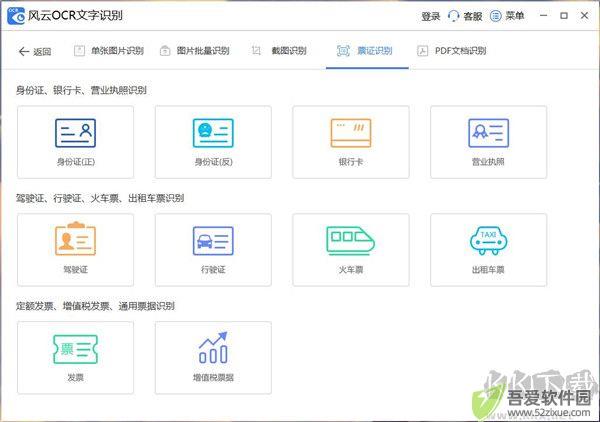Click the single image recognition tab icon

79,51
